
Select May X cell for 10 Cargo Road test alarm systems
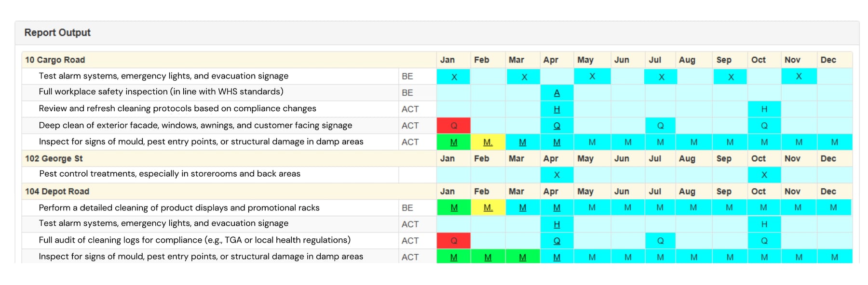tap(592, 77)
